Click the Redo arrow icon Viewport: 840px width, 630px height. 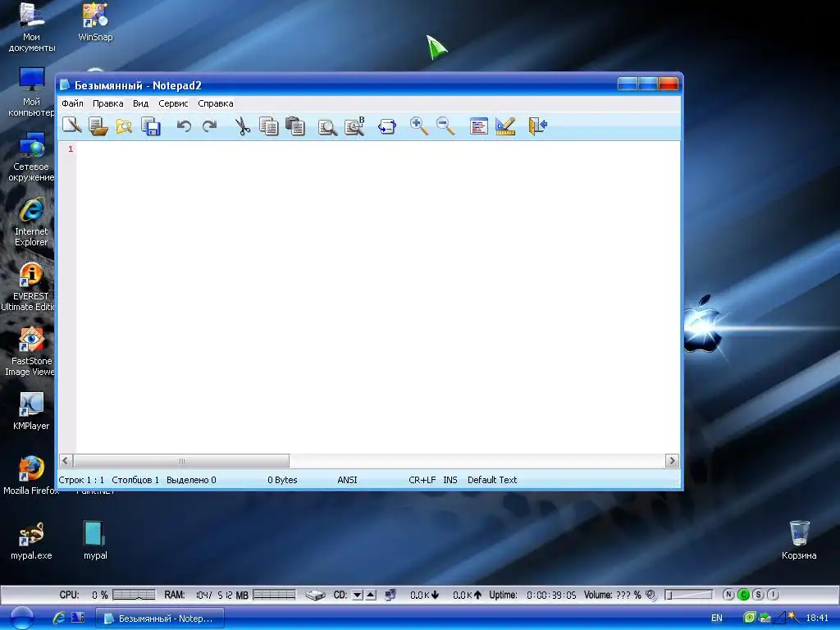209,126
